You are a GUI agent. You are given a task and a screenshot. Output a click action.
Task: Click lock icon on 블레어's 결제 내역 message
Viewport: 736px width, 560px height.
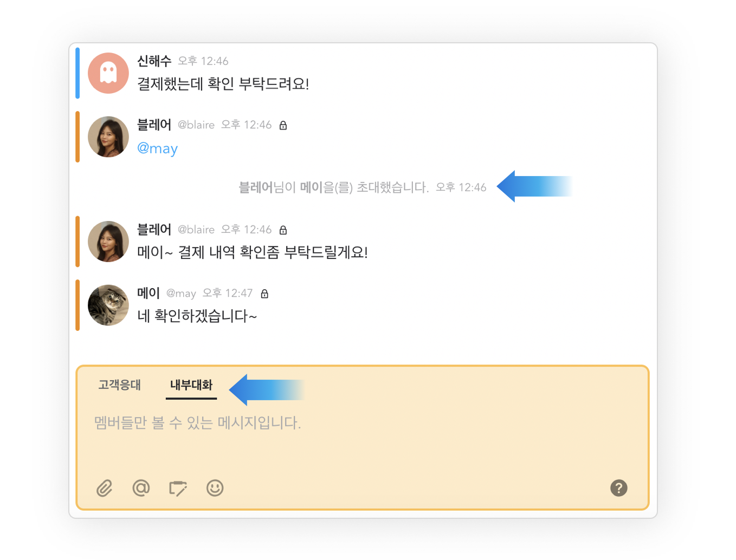[x=283, y=230]
